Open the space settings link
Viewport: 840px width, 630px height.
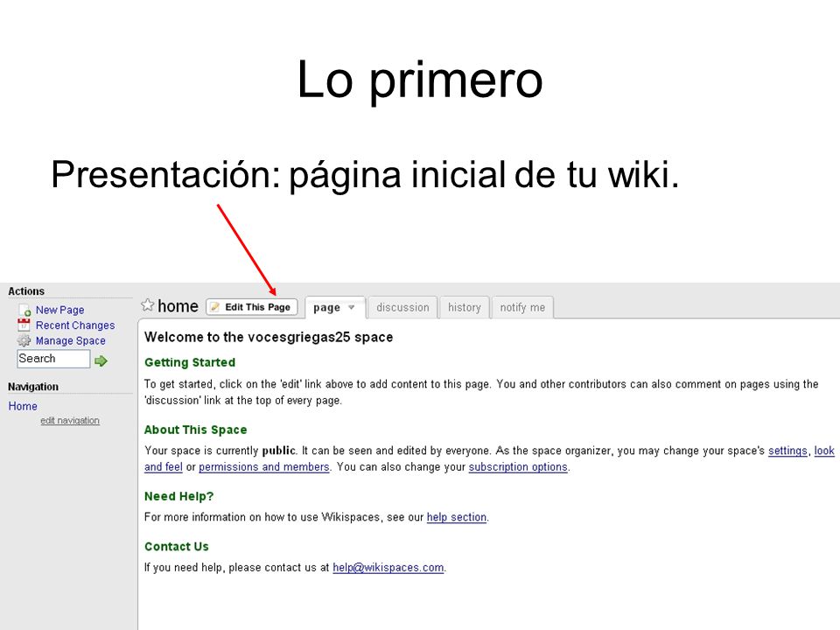[787, 451]
